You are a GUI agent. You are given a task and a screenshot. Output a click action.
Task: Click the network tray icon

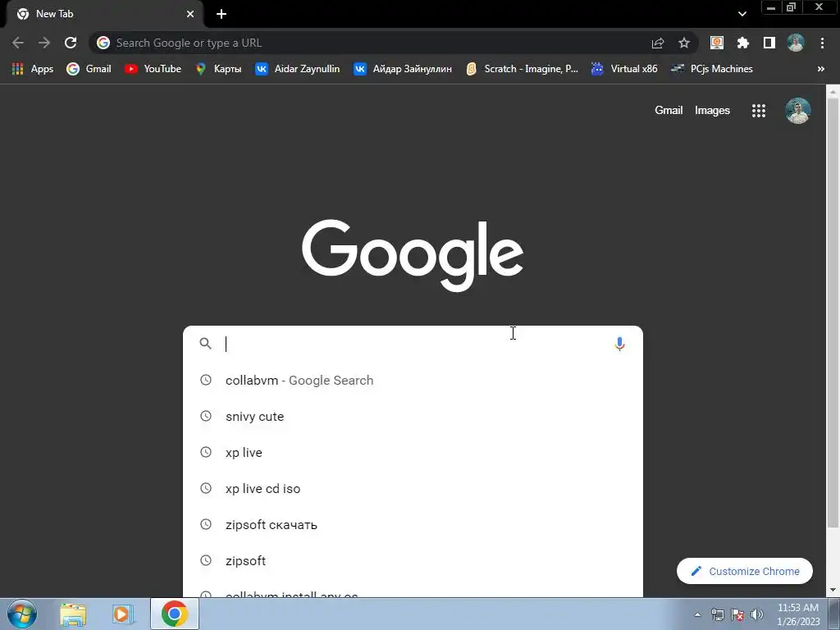click(x=717, y=614)
